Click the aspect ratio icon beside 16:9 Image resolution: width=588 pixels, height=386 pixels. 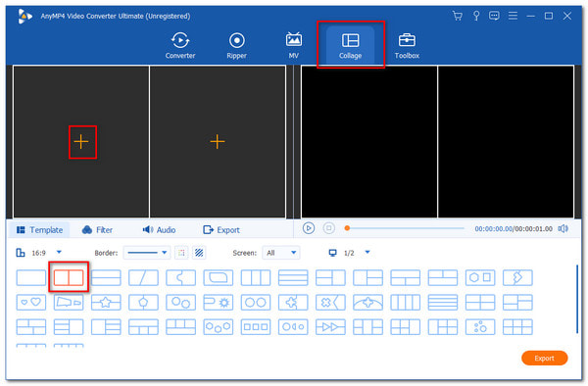[x=21, y=253]
